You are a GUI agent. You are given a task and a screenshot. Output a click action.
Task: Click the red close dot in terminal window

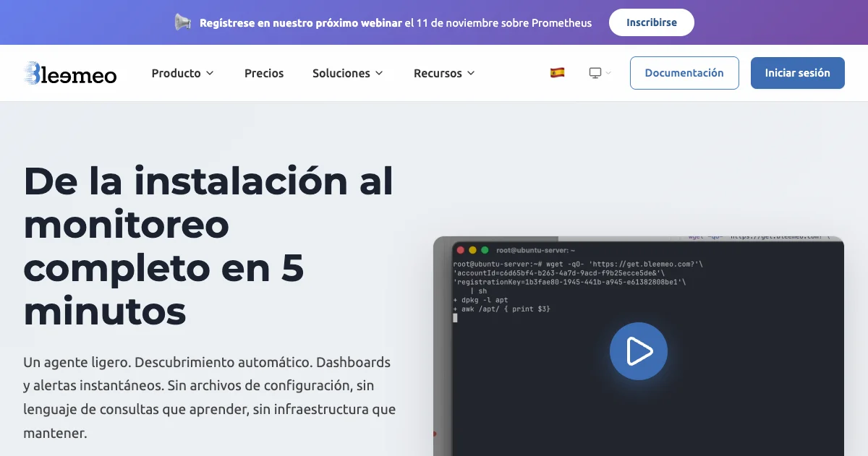tap(460, 249)
